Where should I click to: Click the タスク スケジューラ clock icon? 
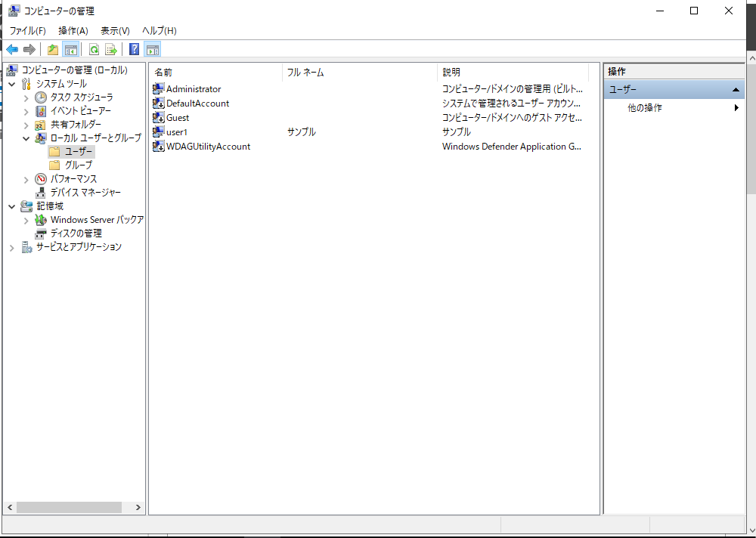click(41, 97)
